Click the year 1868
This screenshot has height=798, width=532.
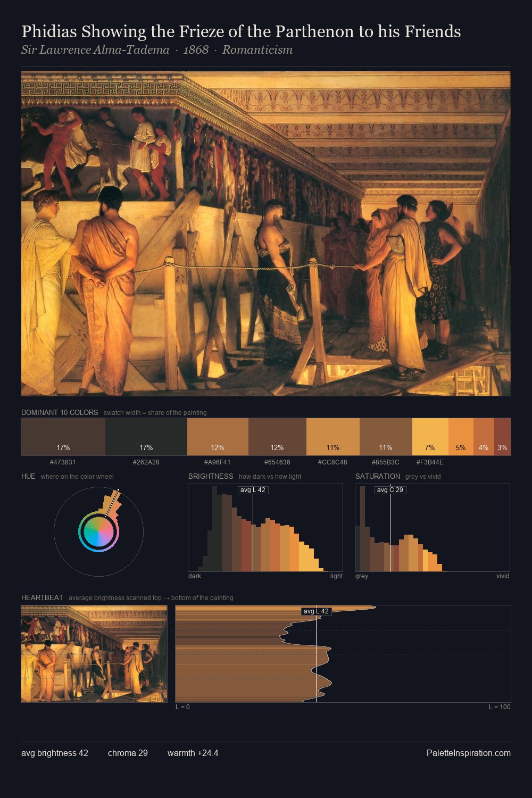coord(196,50)
